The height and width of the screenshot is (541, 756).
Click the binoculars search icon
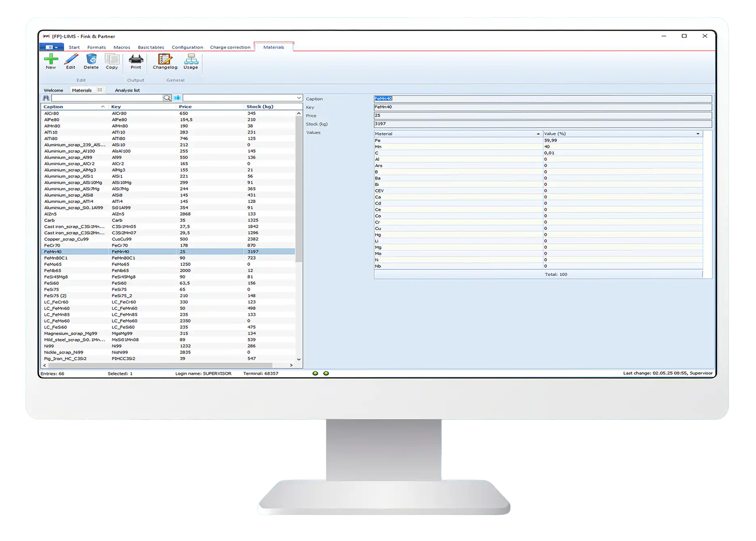46,98
